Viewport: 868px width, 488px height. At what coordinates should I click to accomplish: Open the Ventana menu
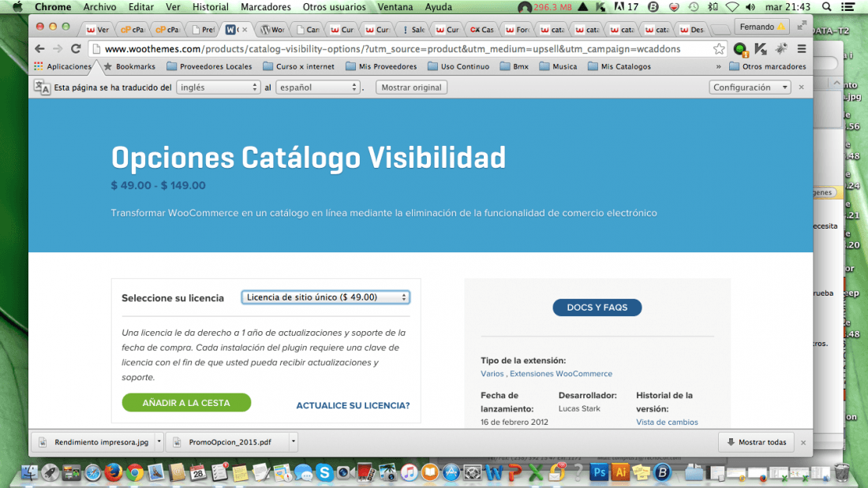[395, 7]
